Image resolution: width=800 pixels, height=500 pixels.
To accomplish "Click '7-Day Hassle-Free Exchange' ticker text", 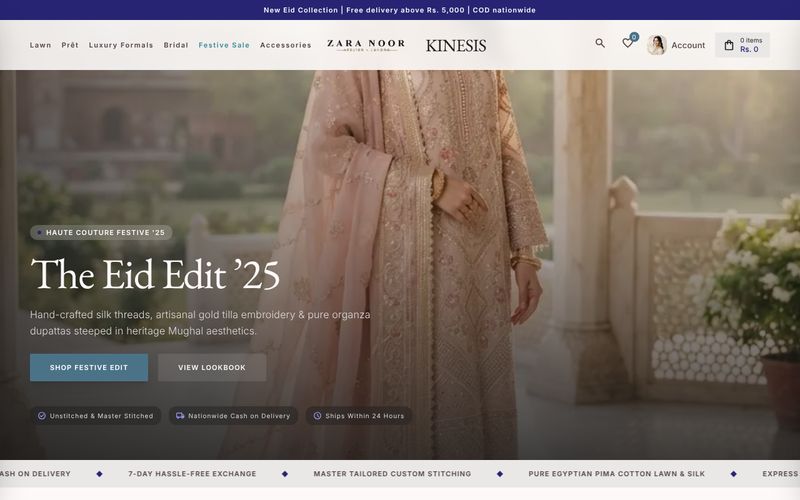I will 192,473.
